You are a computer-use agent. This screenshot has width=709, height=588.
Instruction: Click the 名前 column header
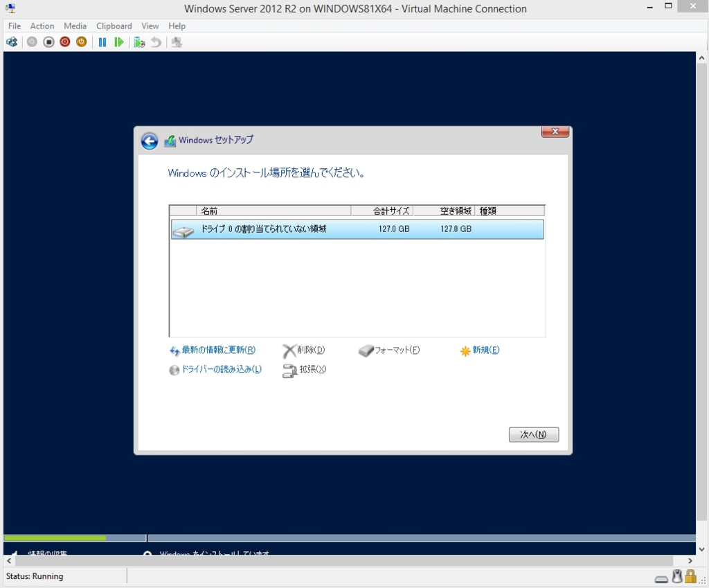pos(273,211)
